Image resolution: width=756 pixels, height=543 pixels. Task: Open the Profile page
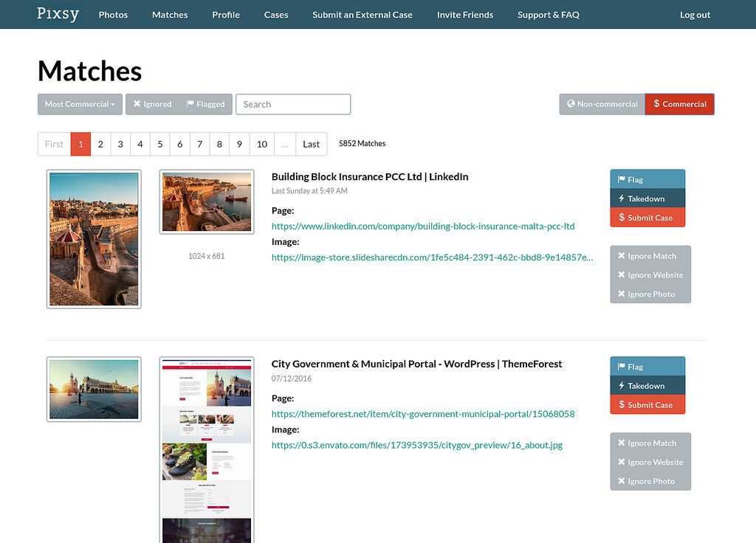pos(226,15)
